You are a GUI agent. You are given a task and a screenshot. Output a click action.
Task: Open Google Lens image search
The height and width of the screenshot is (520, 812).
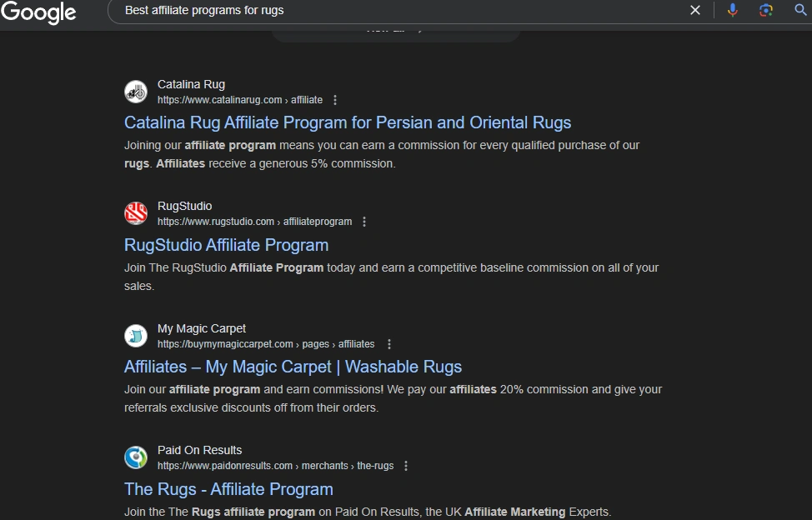tap(766, 10)
